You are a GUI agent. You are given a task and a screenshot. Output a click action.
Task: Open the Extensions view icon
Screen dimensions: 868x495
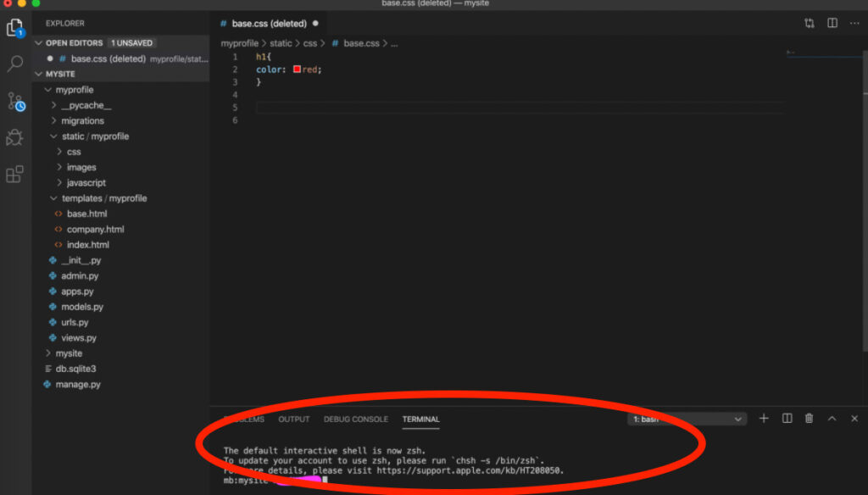pos(14,175)
